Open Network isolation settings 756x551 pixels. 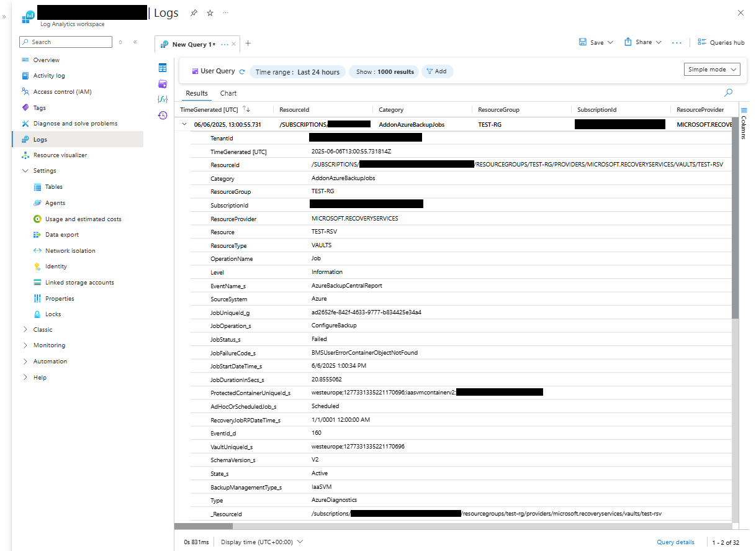click(x=70, y=251)
